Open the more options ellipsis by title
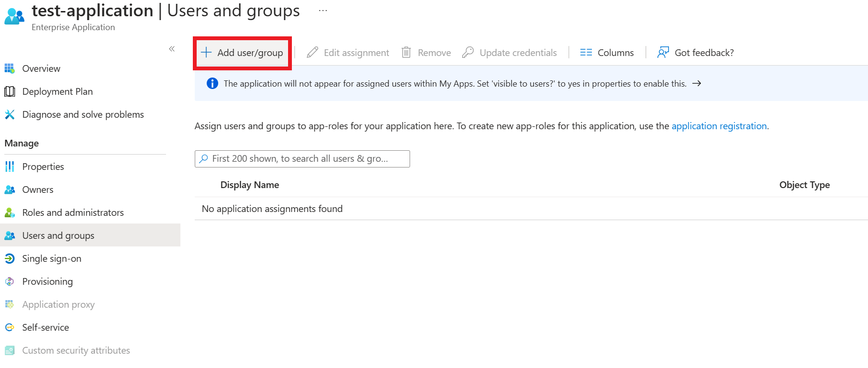 [323, 11]
